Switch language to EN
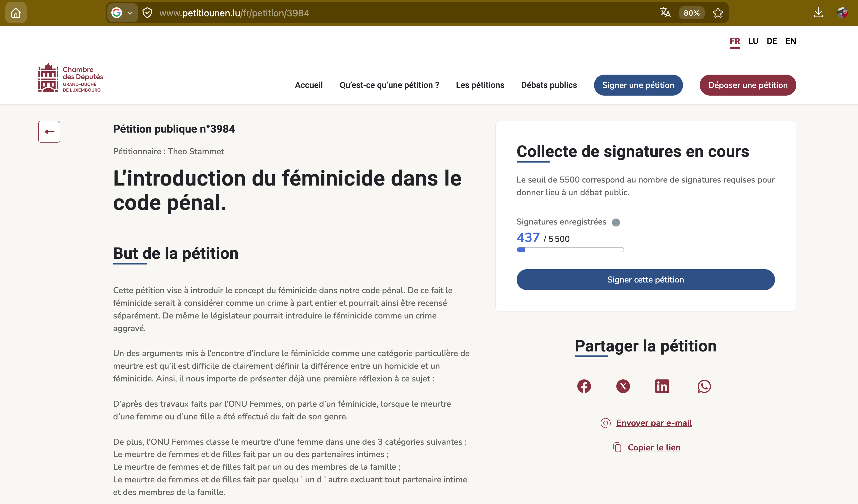The width and height of the screenshot is (858, 504). [x=791, y=41]
